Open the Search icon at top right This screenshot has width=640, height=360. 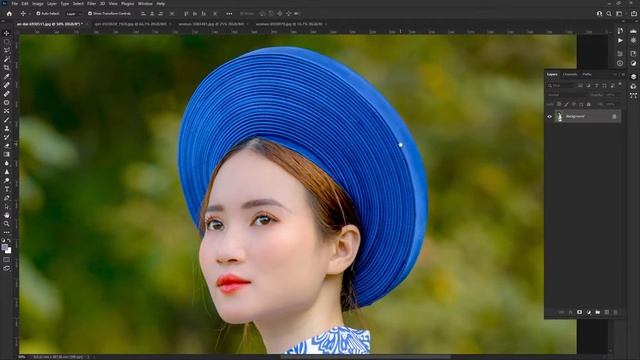(x=609, y=13)
